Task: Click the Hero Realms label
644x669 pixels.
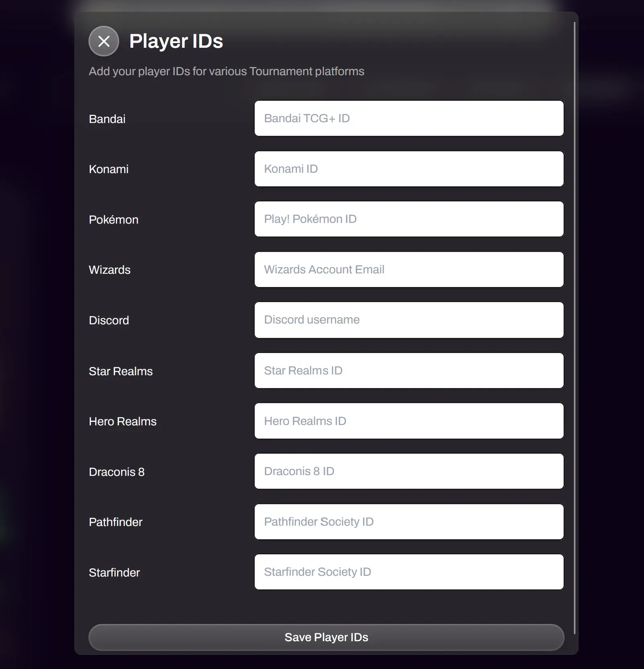Action: [123, 421]
